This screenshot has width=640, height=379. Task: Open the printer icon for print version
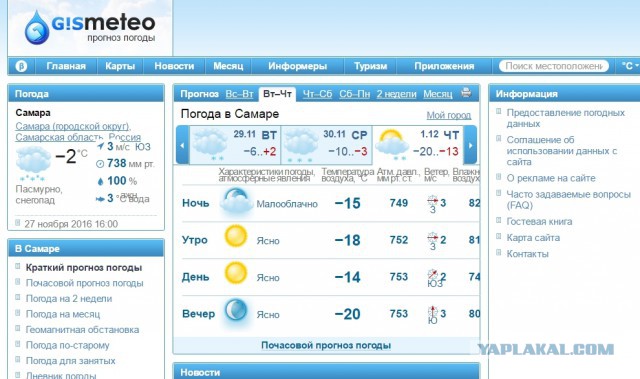pyautogui.click(x=466, y=93)
